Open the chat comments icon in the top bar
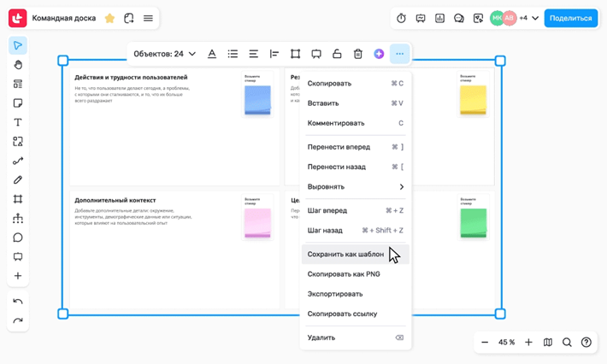Viewport: 607px width, 364px height. point(459,18)
